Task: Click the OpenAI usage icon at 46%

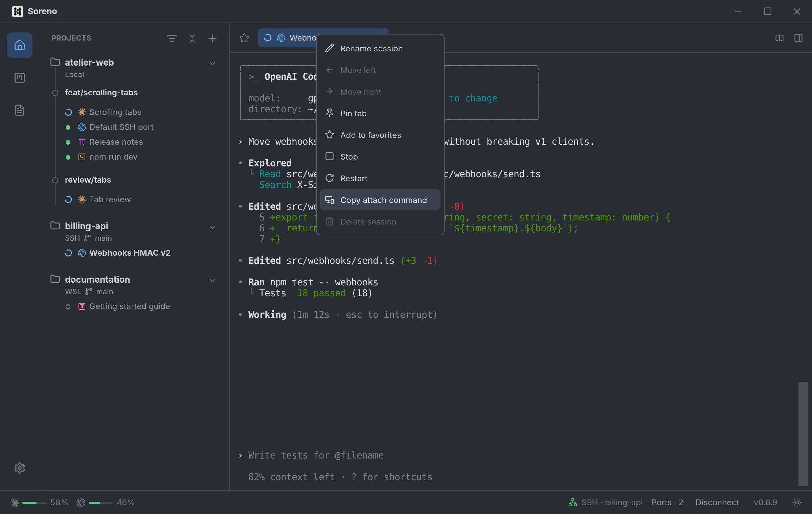Action: click(81, 503)
